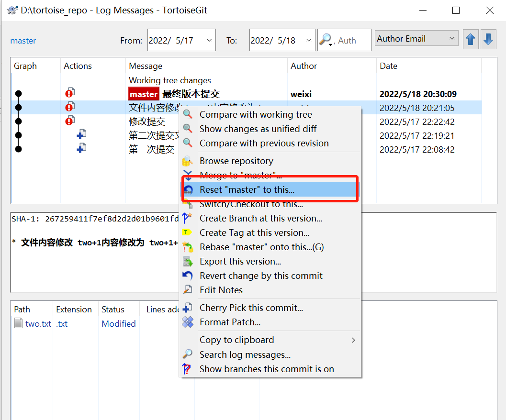Select Search log messages entry
506x420 pixels.
270,354
